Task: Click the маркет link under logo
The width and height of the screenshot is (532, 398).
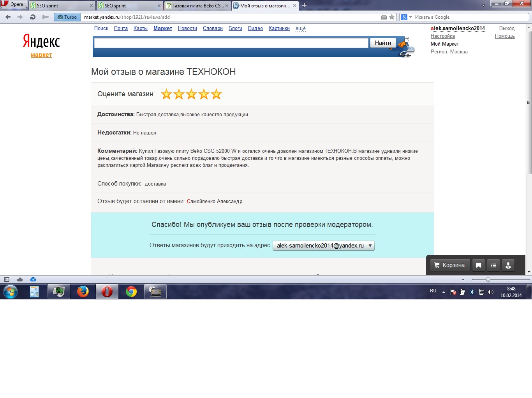Action: [41, 55]
